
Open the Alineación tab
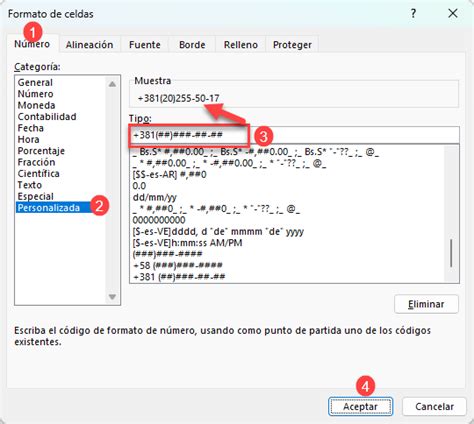click(x=89, y=45)
